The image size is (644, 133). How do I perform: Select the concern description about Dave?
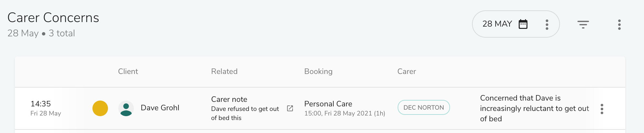tap(535, 108)
